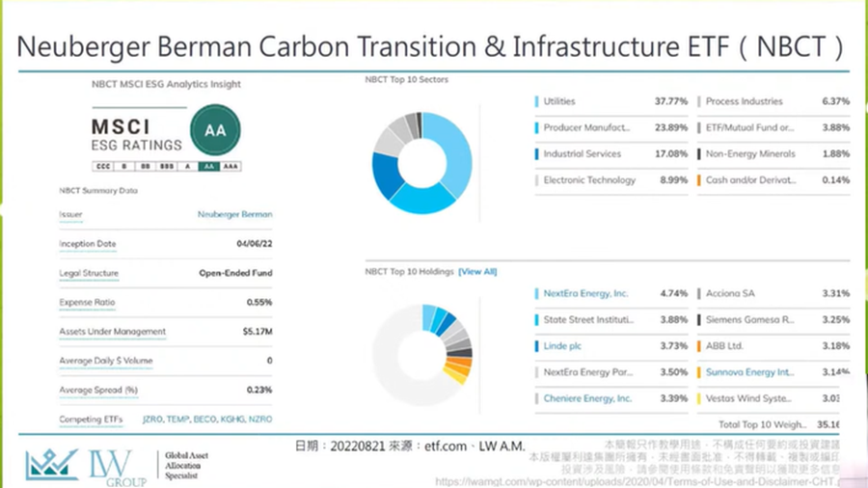Image resolution: width=868 pixels, height=488 pixels.
Task: Click the ABB Ltd. orange color marker
Action: (697, 345)
